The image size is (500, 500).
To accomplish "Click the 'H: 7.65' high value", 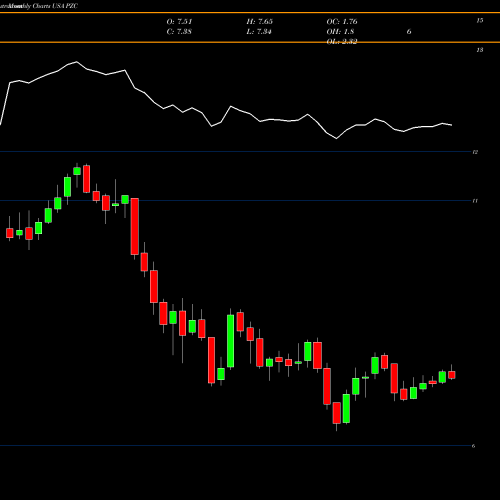I will click(x=260, y=22).
